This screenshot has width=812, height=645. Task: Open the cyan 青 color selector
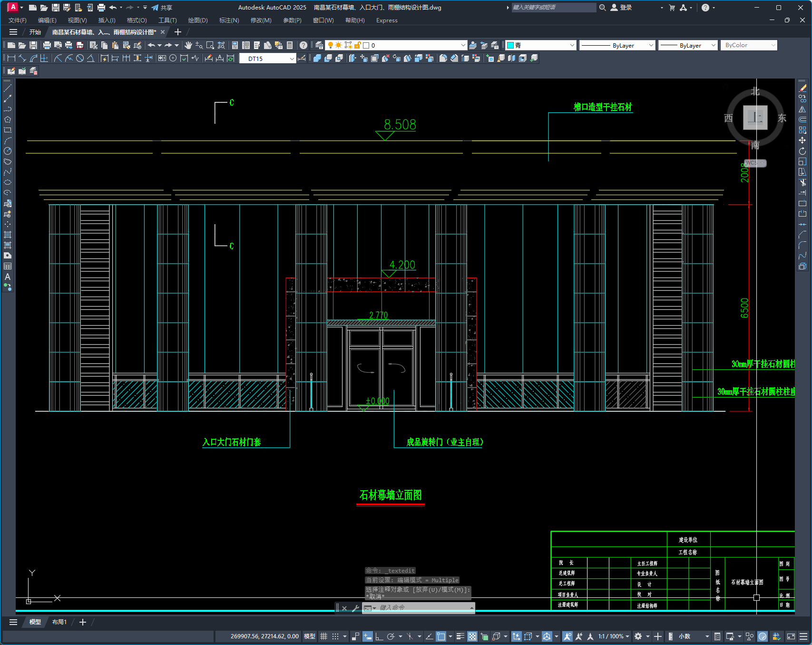pyautogui.click(x=541, y=45)
